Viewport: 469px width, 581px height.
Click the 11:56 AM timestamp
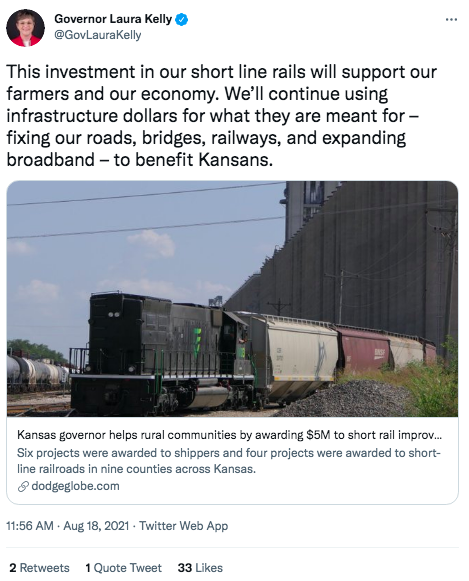(30, 526)
